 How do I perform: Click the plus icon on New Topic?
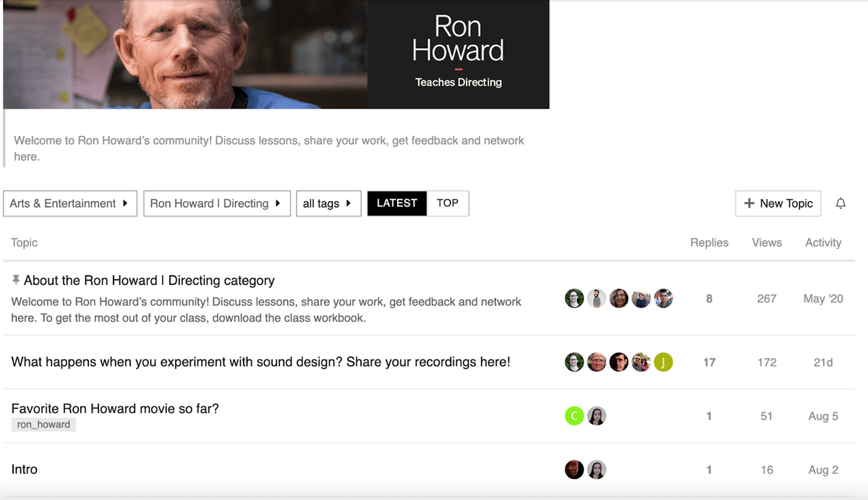pyautogui.click(x=749, y=203)
